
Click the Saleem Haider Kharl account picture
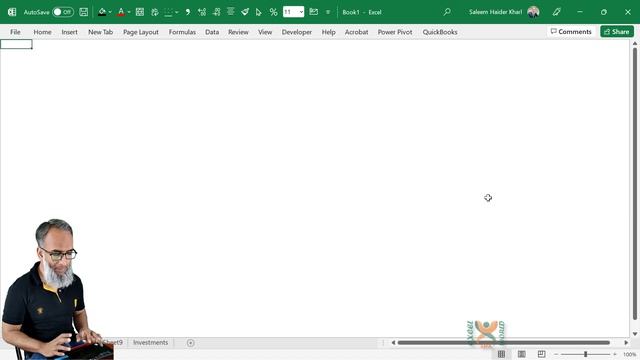pos(533,12)
